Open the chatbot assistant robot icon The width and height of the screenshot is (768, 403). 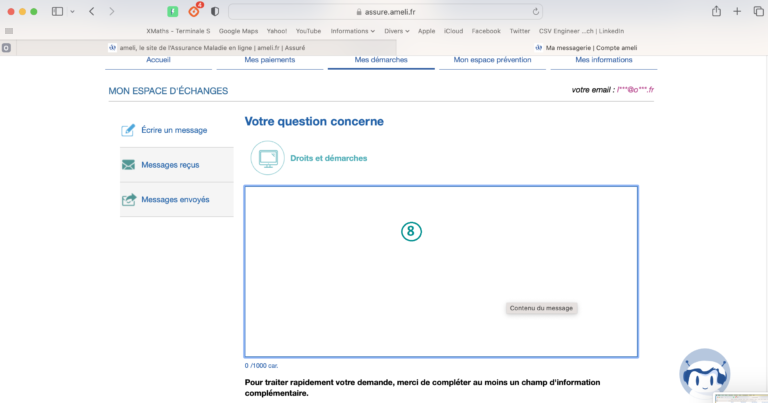pyautogui.click(x=704, y=373)
